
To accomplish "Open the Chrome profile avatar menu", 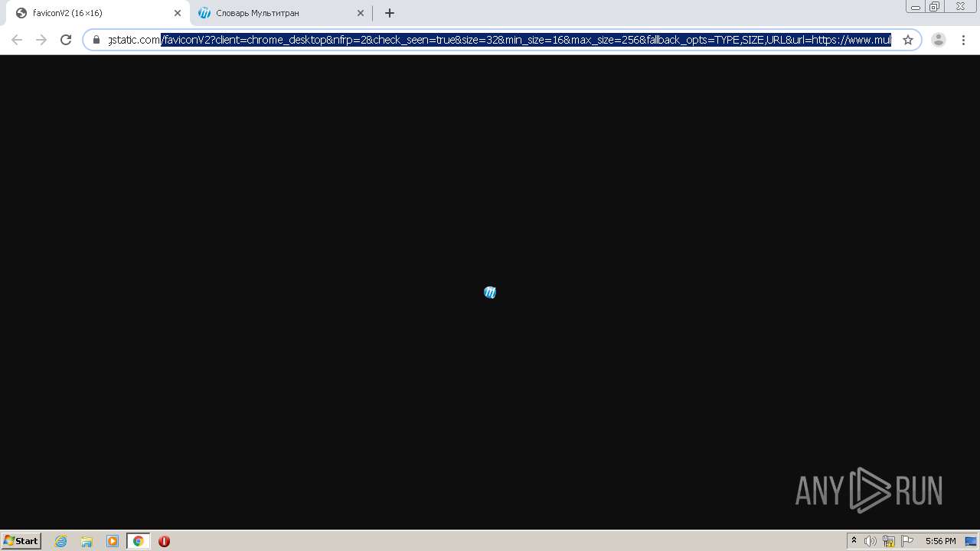I will tap(939, 40).
